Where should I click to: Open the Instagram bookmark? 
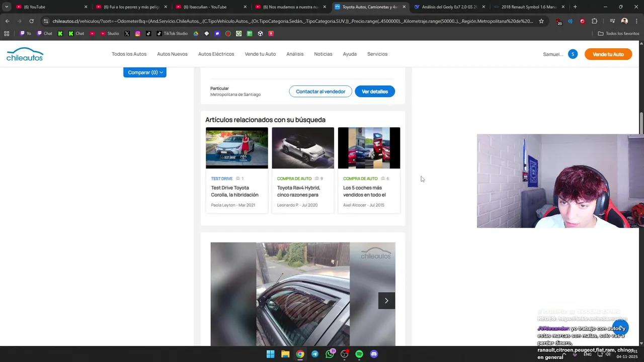pos(138,33)
